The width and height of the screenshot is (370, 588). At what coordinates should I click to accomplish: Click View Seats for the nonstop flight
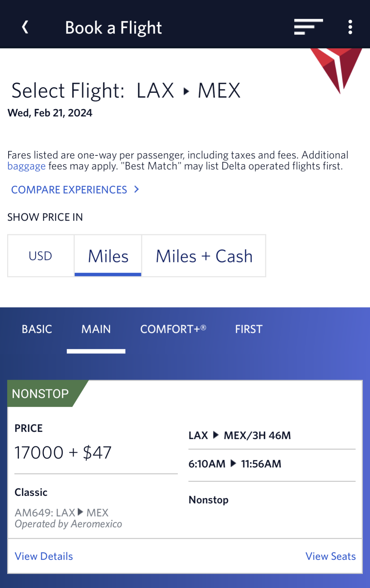[331, 556]
